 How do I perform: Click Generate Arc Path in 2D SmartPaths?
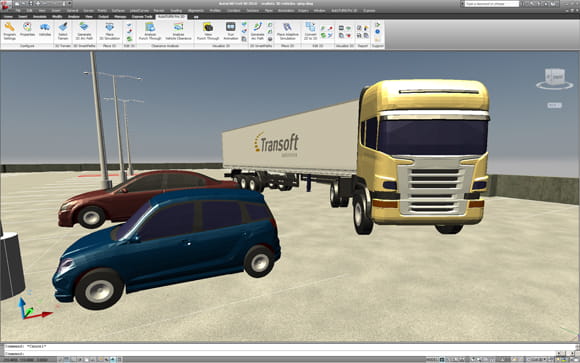click(x=257, y=31)
